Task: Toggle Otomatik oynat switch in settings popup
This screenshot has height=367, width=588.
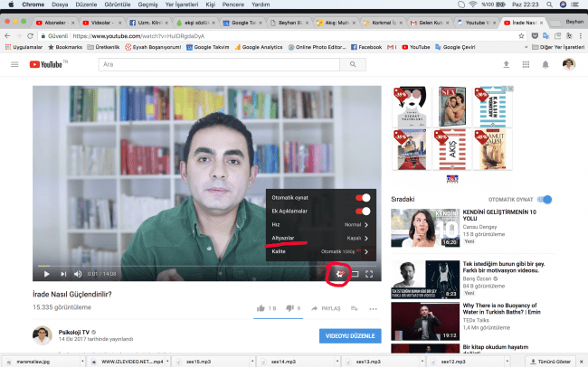Action: pyautogui.click(x=363, y=197)
